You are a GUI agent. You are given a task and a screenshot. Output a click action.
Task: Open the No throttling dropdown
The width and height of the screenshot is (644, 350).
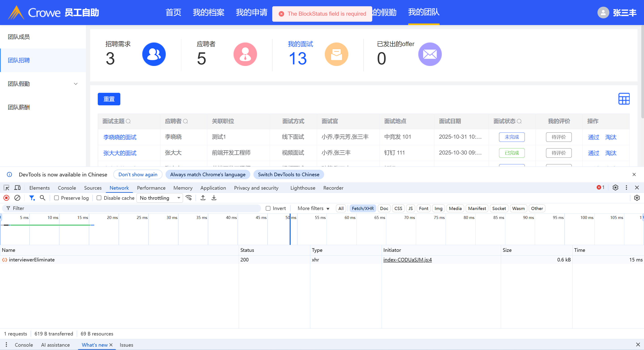coord(159,198)
